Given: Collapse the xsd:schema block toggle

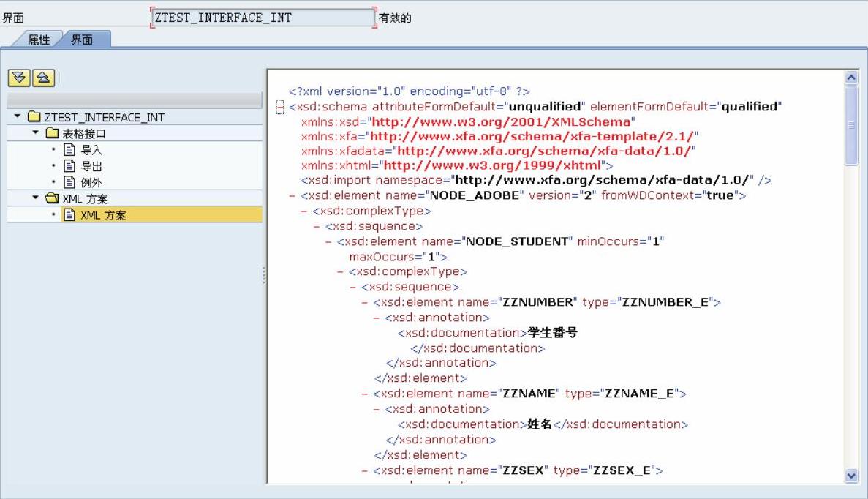Looking at the screenshot, I should click(280, 107).
